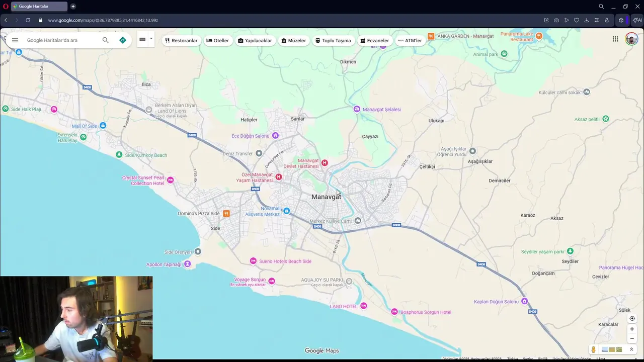Activate the Street View pegman
This screenshot has height=362, width=644.
click(594, 349)
